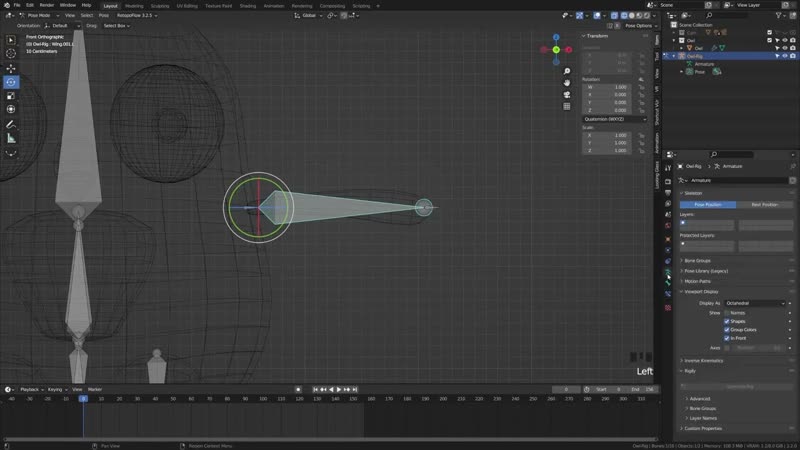Image resolution: width=800 pixels, height=450 pixels.
Task: Open the Display As Octahedral dropdown
Action: pos(755,303)
